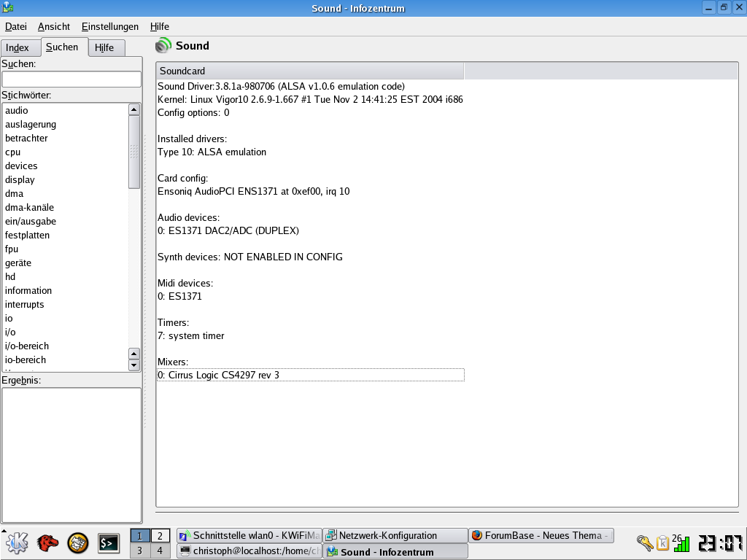Screen dimensions: 747x560
Task: Select the Ensoniq AudioPCI ENS1371 row
Action: [x=310, y=192]
